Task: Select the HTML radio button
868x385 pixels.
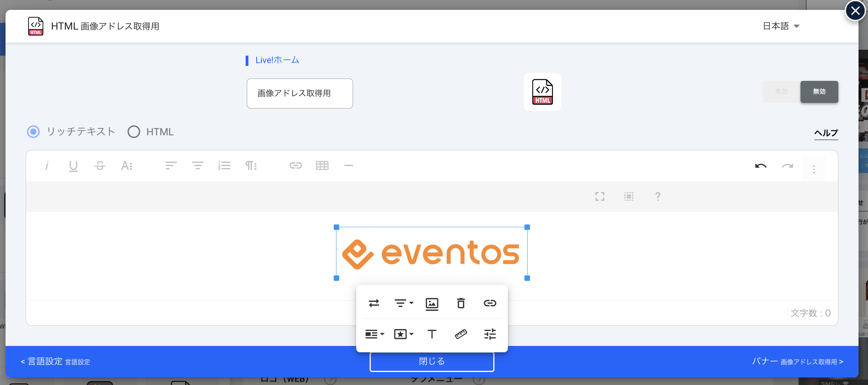Action: 134,131
